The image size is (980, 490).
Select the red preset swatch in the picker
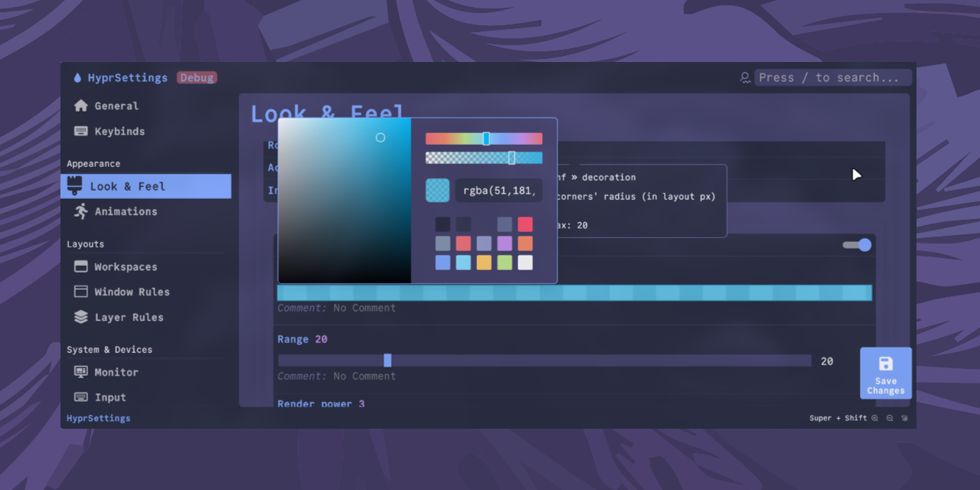(x=524, y=224)
